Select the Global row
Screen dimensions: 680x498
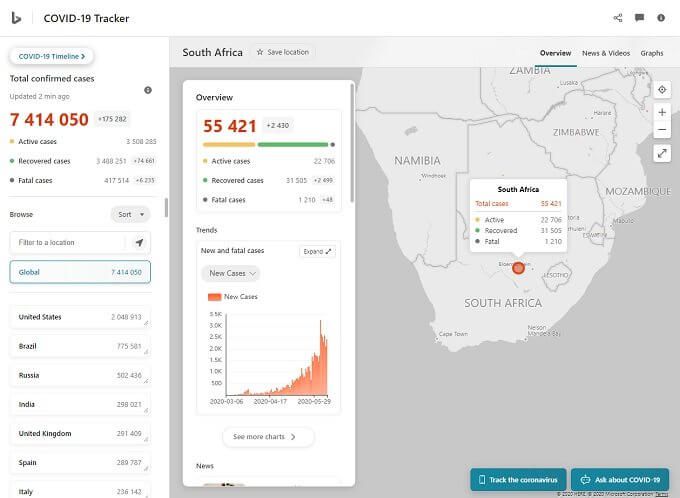(80, 272)
